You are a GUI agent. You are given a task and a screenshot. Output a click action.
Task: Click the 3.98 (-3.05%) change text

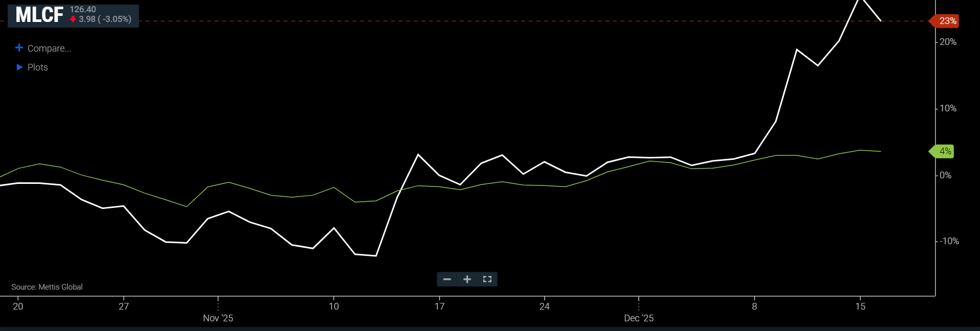(x=105, y=19)
